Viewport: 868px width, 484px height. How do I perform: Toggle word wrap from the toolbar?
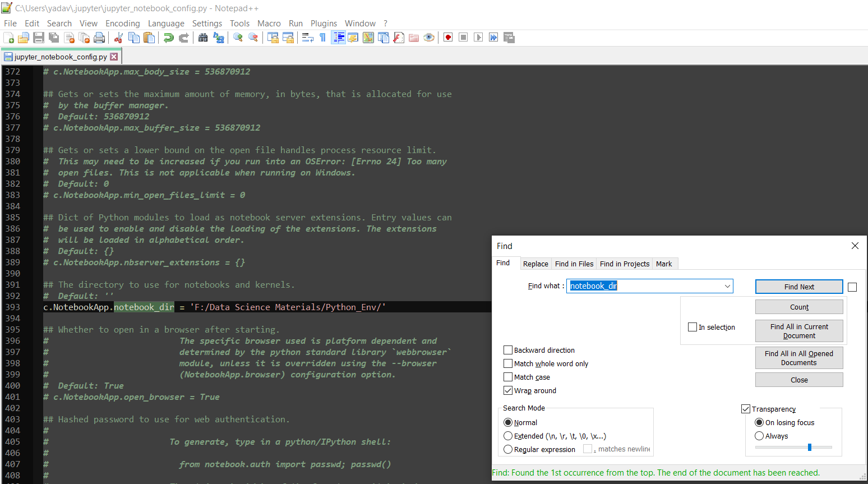pyautogui.click(x=307, y=38)
